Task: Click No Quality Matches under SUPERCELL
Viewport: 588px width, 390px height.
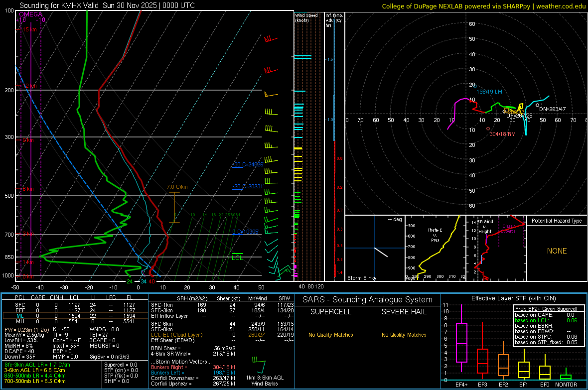Action: click(x=331, y=335)
